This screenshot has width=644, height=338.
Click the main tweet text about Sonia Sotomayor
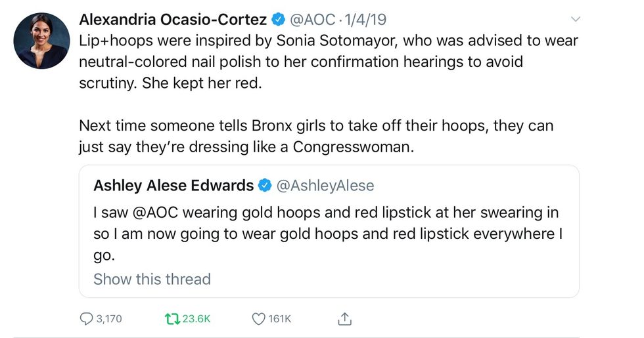tap(329, 63)
